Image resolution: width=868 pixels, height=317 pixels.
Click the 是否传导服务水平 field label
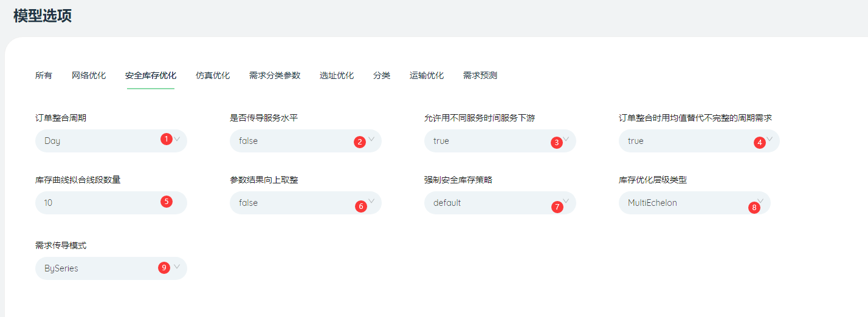pyautogui.click(x=264, y=118)
